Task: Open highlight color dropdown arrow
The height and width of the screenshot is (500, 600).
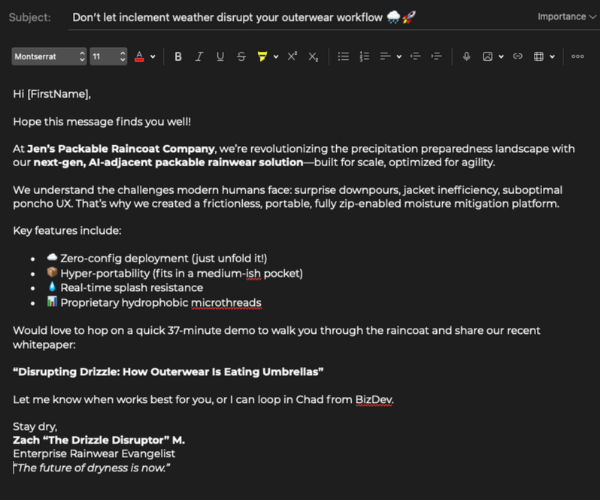Action: tap(276, 57)
